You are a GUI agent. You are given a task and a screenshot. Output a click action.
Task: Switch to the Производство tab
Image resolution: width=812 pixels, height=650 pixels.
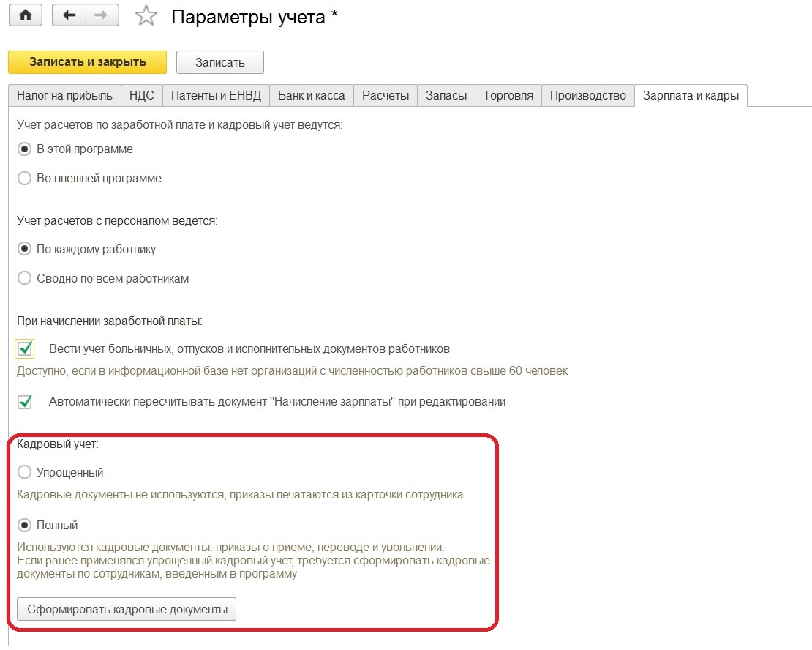click(x=588, y=96)
